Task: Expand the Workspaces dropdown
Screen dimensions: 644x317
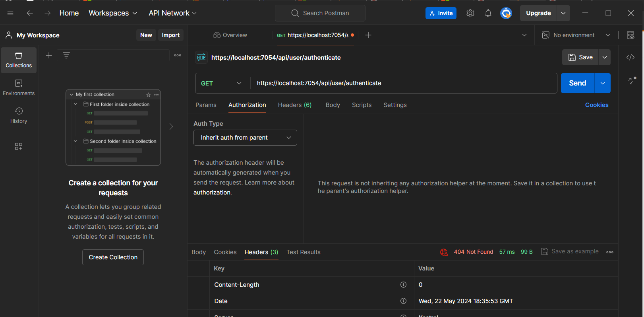Action: [x=113, y=13]
